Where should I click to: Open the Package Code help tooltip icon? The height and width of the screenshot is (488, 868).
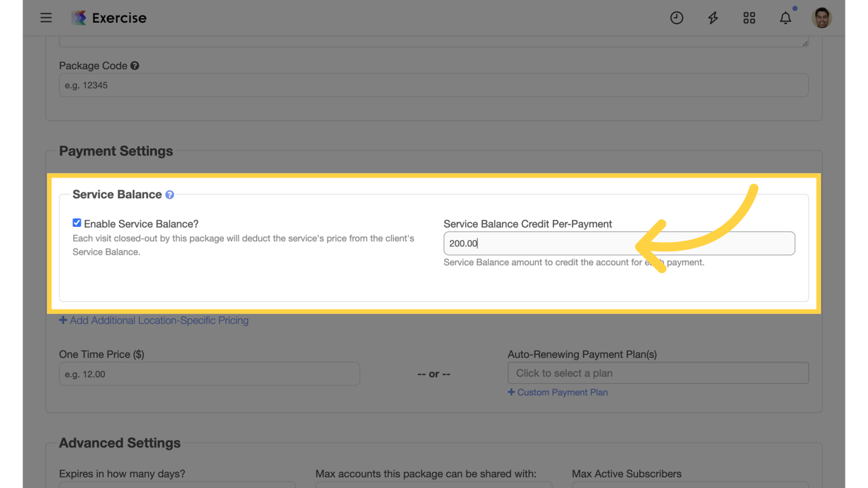135,65
